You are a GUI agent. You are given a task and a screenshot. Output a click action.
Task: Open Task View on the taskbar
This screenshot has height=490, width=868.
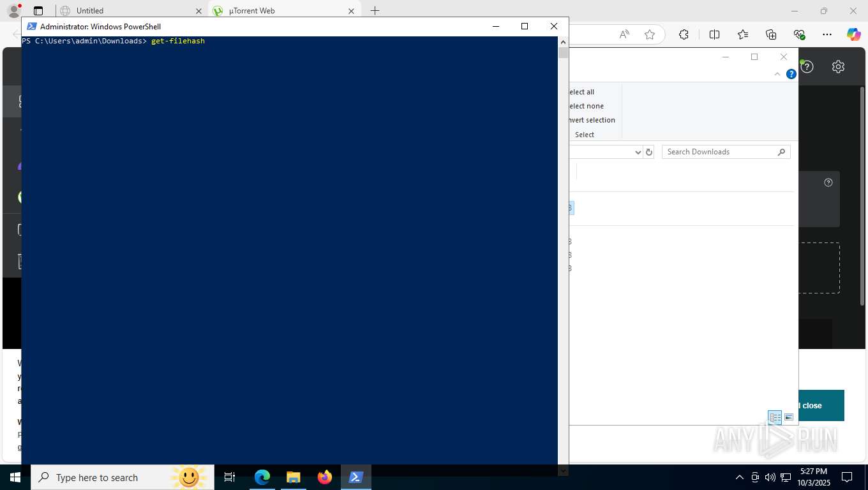[x=230, y=477]
